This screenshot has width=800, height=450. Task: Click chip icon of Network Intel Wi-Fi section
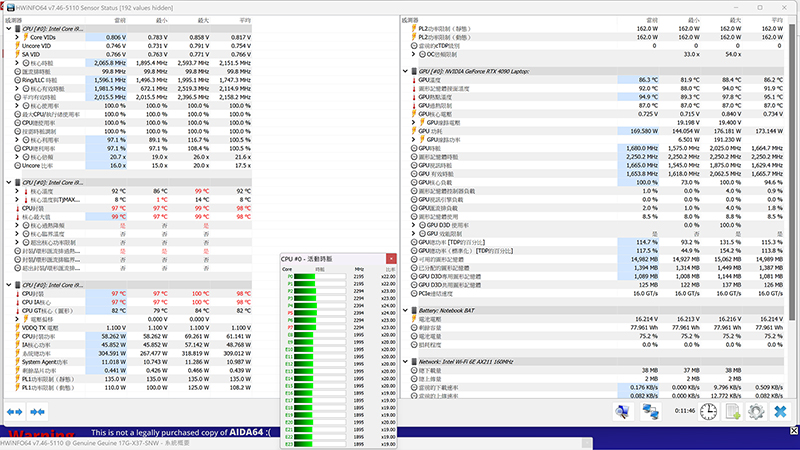point(414,362)
